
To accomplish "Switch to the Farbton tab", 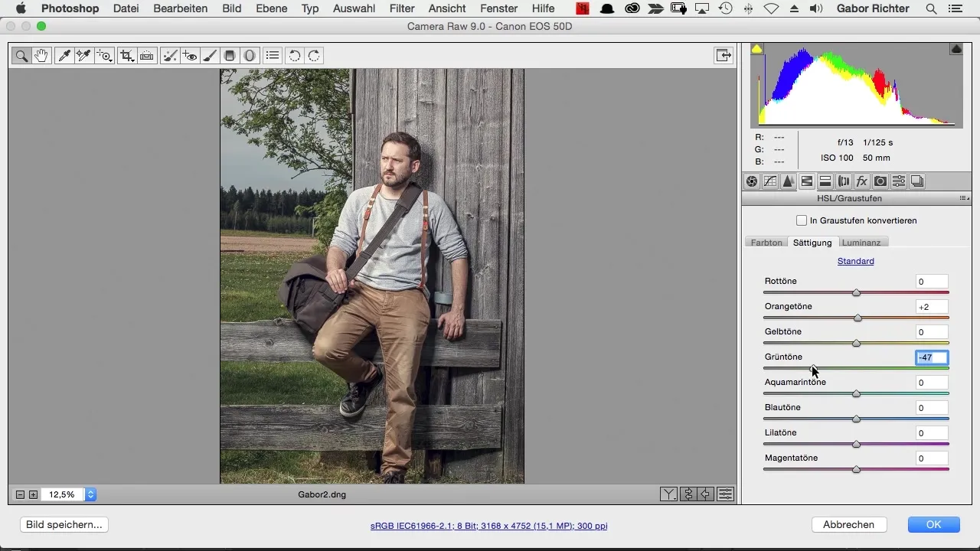I will point(766,243).
